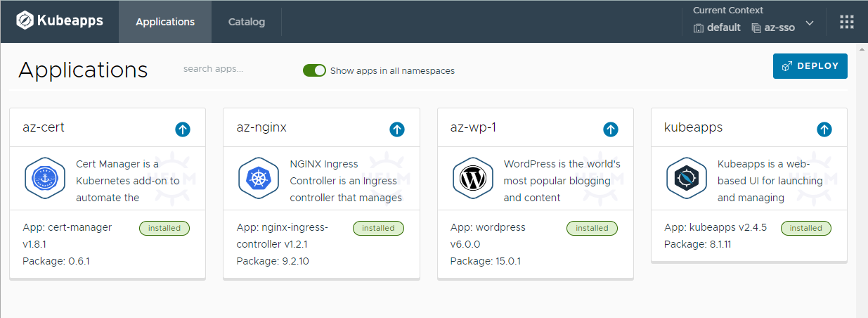The height and width of the screenshot is (318, 868).
Task: Click 'Package: 9.2.10' text
Action: (x=273, y=261)
